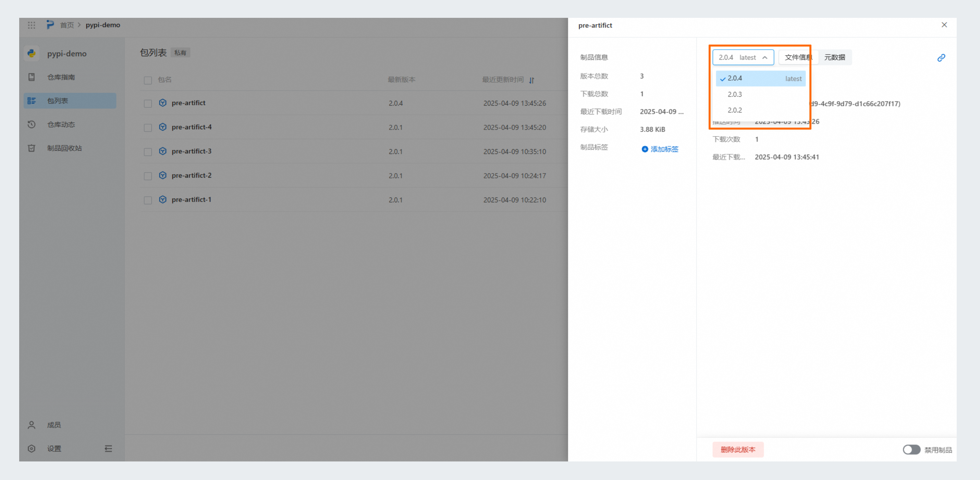This screenshot has height=480, width=980.
Task: Check the select-all checkbox beside 包名
Action: point(148,80)
